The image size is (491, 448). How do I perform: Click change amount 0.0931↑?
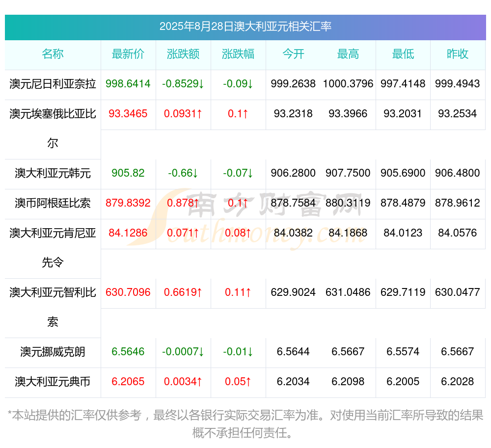(x=183, y=113)
